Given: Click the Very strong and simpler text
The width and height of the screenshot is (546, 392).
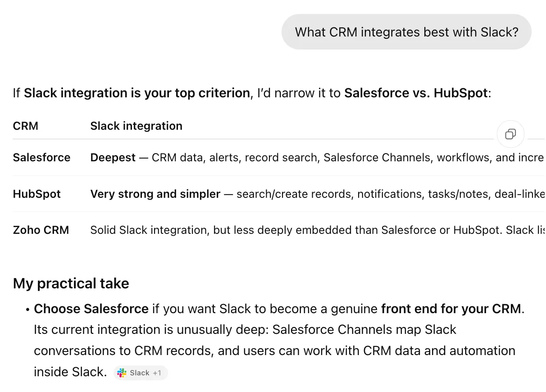Looking at the screenshot, I should (x=155, y=194).
